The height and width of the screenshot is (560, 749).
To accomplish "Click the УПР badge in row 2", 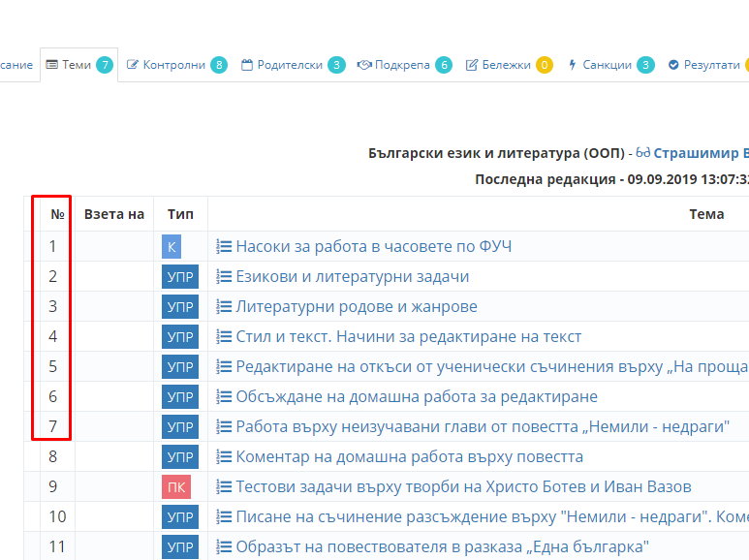I will point(180,277).
